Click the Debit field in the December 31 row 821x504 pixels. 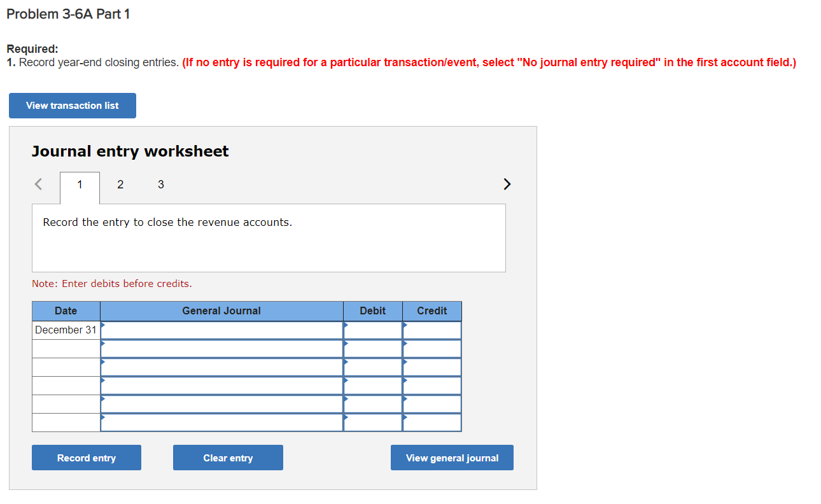[x=373, y=330]
